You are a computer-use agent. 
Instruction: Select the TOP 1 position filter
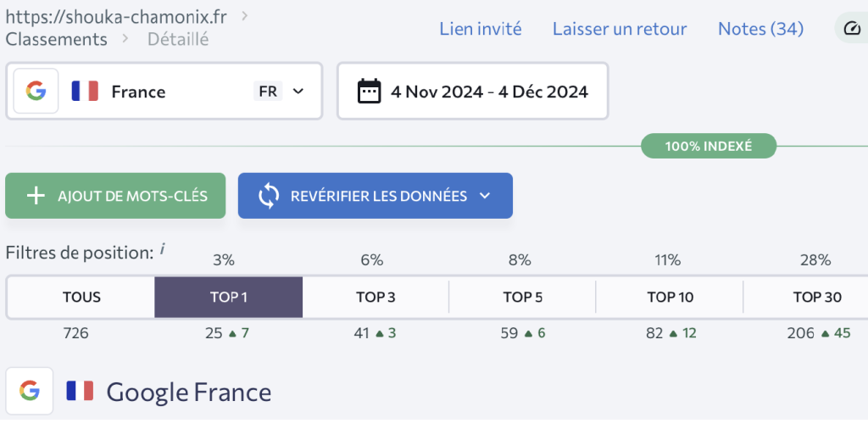228,297
